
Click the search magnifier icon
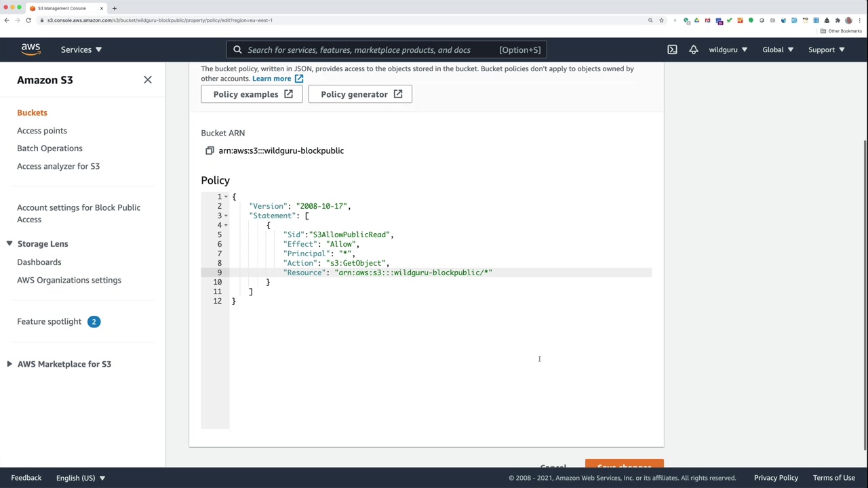tap(237, 49)
